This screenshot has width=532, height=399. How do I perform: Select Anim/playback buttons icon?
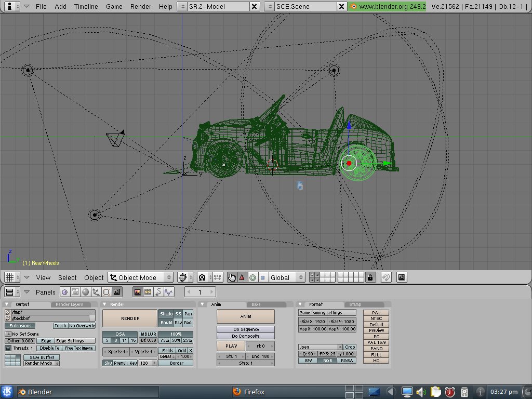click(x=158, y=292)
